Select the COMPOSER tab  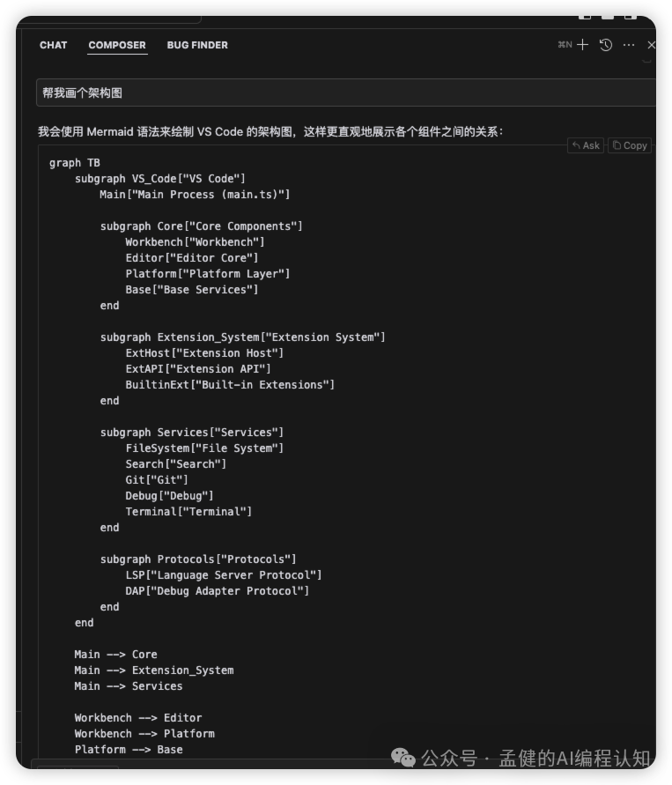[x=117, y=45]
